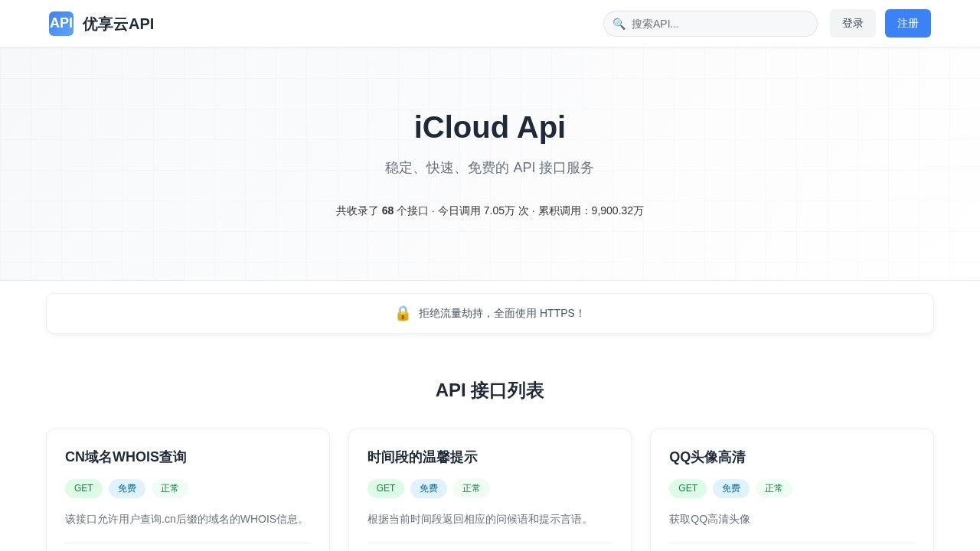Click the 免费 badge on QQ头像高清 card
Image resolution: width=980 pixels, height=551 pixels.
point(731,488)
